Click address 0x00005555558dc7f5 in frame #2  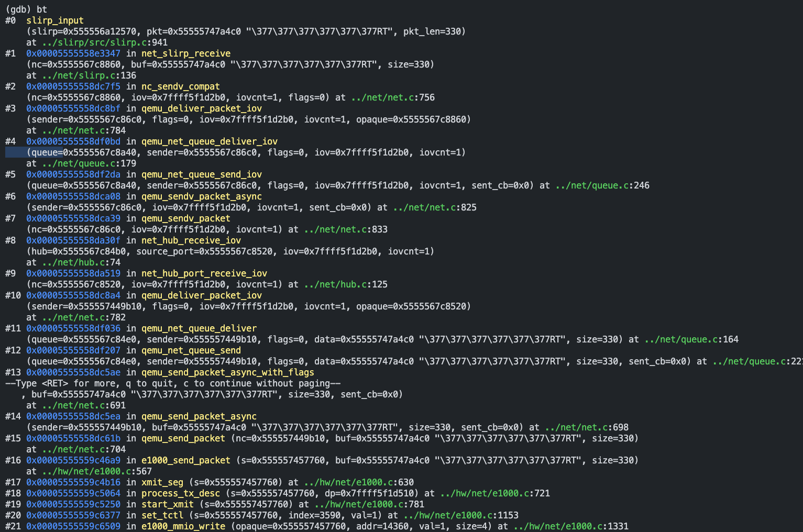pyautogui.click(x=73, y=86)
